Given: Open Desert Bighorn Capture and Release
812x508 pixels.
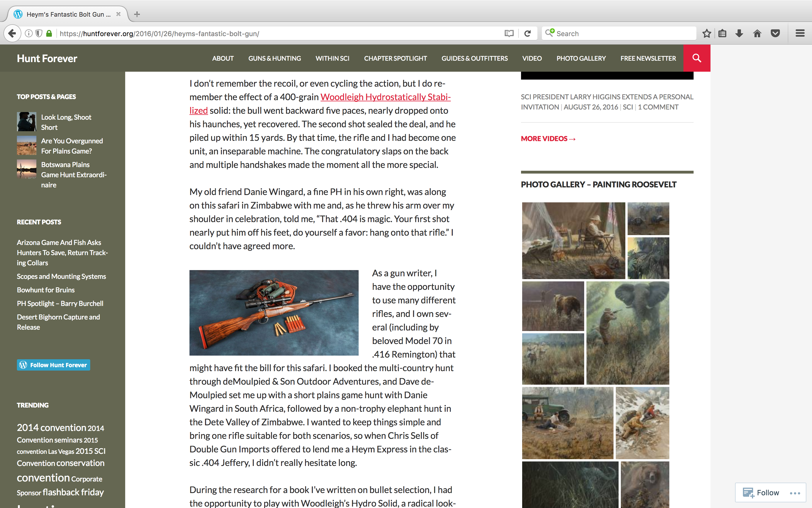Looking at the screenshot, I should click(x=58, y=322).
